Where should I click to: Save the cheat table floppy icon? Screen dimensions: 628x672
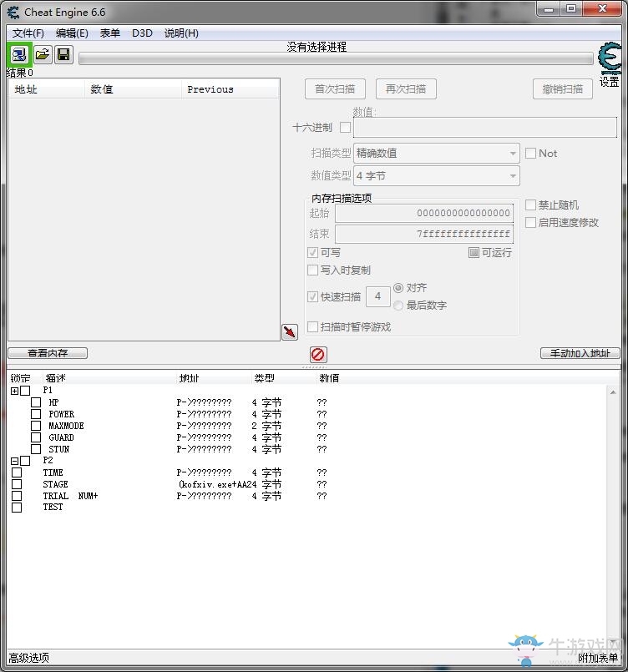[x=63, y=54]
